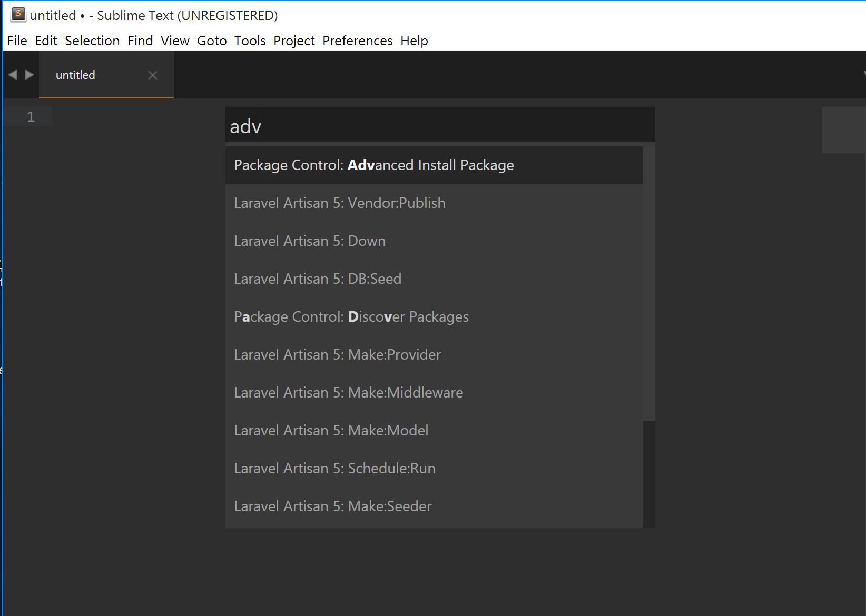Image resolution: width=866 pixels, height=616 pixels.
Task: Select Laravel Artisan 5: Make:Provider
Action: pos(434,355)
